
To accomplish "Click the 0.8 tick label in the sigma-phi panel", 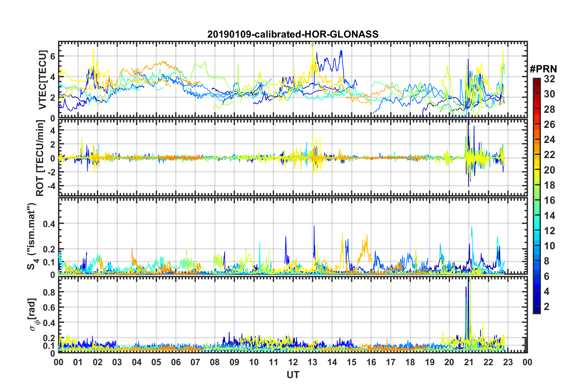I will pos(49,292).
